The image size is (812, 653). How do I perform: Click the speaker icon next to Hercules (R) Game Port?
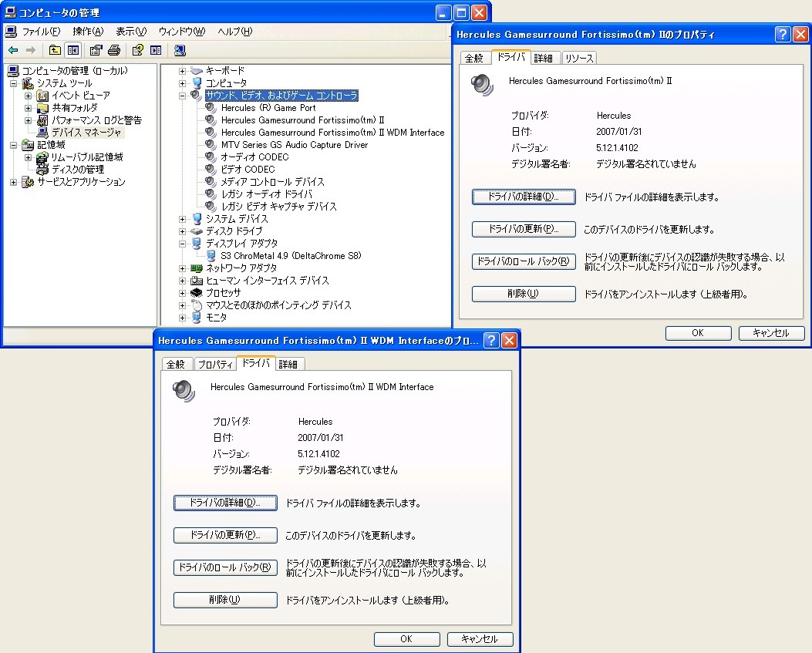tap(211, 108)
